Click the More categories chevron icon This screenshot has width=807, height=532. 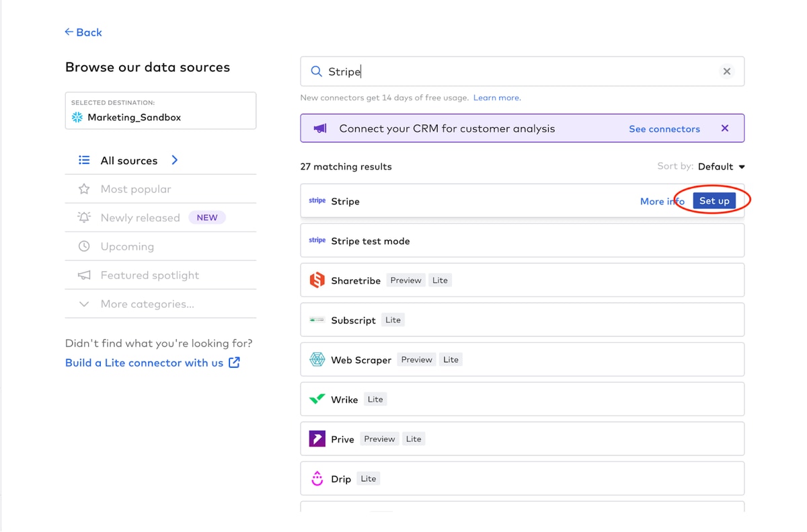click(x=84, y=304)
